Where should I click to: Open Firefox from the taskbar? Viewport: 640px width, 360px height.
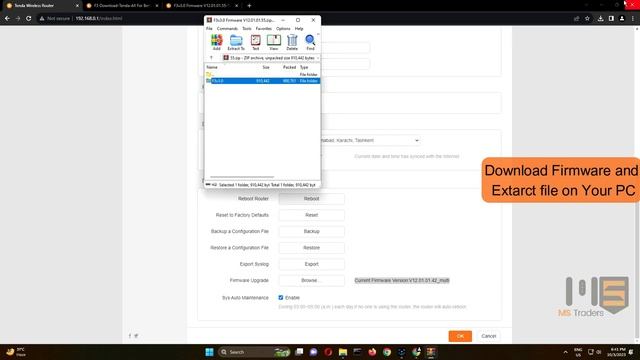point(372,352)
